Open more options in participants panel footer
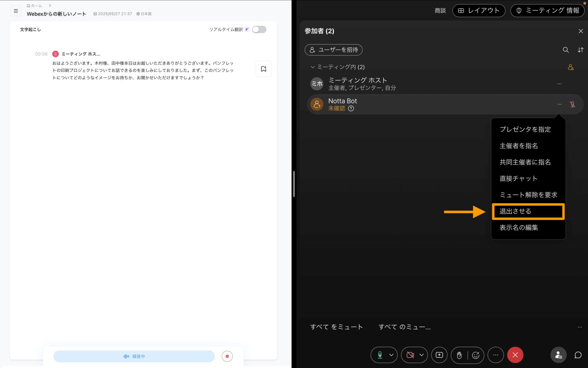Image resolution: width=588 pixels, height=368 pixels. pyautogui.click(x=580, y=327)
